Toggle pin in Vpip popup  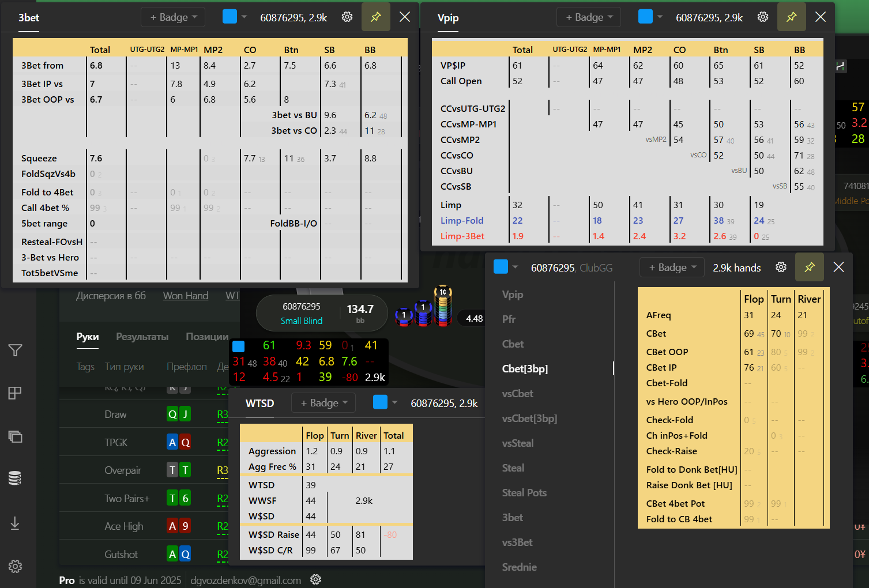(792, 17)
